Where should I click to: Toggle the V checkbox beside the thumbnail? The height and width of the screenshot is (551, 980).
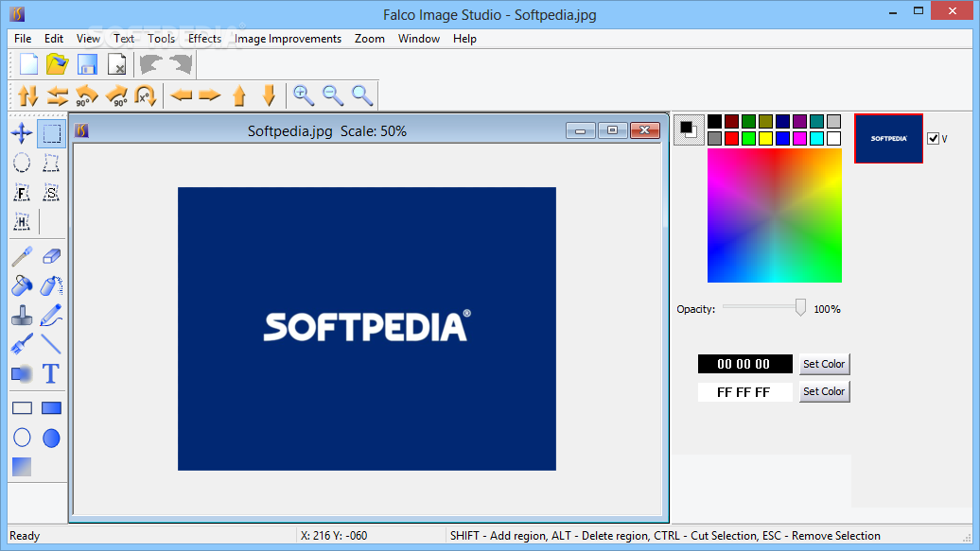click(933, 139)
